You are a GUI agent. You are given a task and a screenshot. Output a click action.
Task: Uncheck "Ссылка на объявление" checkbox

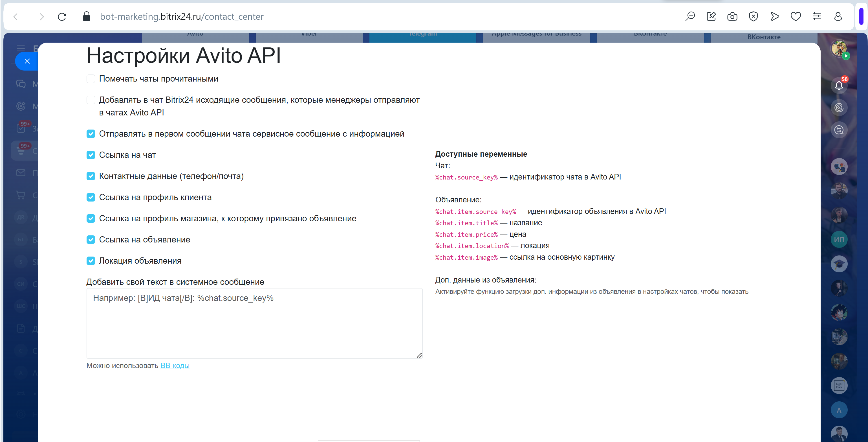point(91,240)
